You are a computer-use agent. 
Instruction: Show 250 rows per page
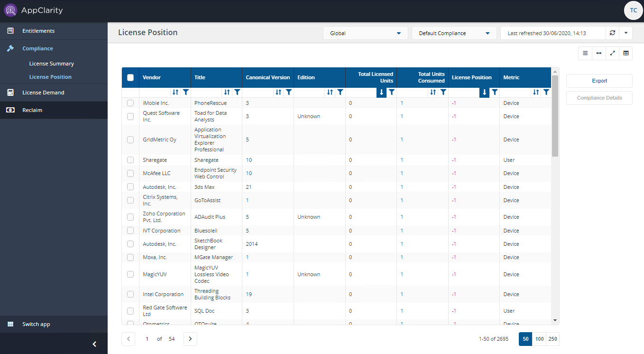552,339
